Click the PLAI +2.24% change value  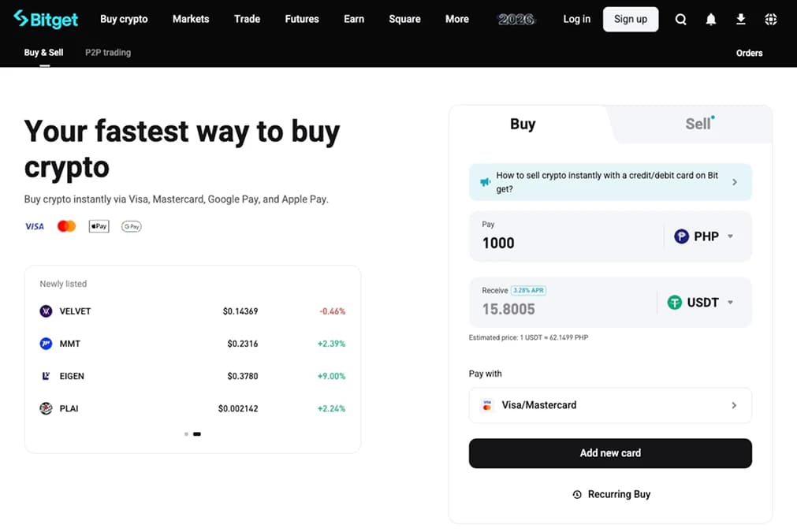(x=331, y=408)
